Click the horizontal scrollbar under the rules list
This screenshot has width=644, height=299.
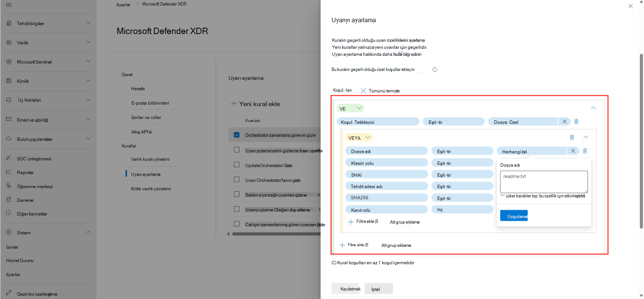(277, 234)
